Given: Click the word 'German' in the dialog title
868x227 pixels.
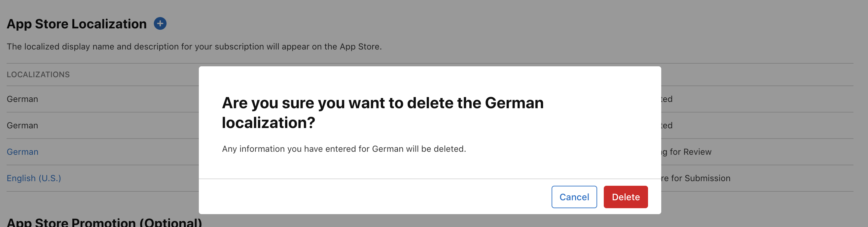Looking at the screenshot, I should (514, 103).
